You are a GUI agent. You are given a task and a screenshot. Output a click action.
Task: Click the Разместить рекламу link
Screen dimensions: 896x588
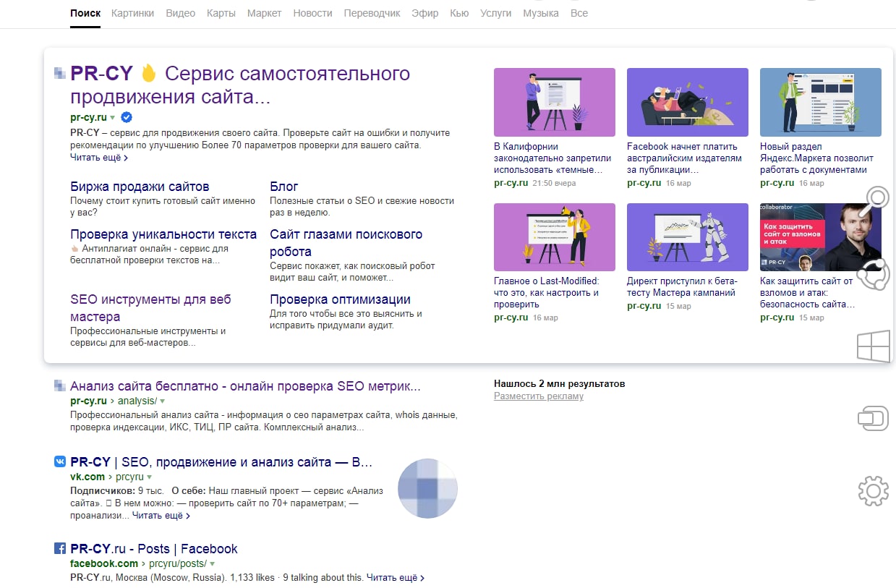[539, 396]
